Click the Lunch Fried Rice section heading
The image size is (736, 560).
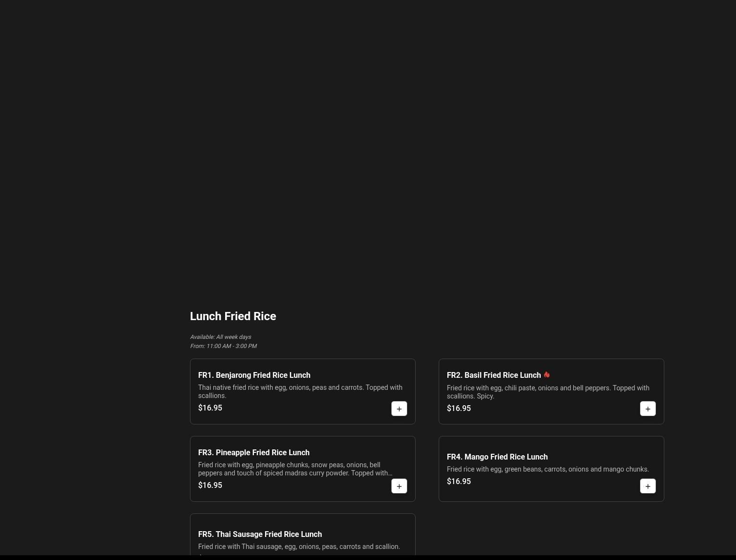point(233,316)
